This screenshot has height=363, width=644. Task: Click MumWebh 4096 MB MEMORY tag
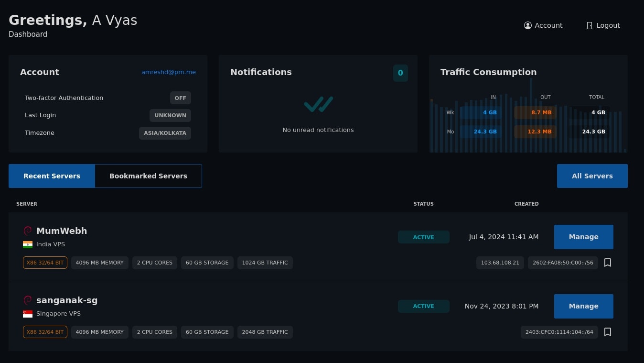tap(100, 263)
